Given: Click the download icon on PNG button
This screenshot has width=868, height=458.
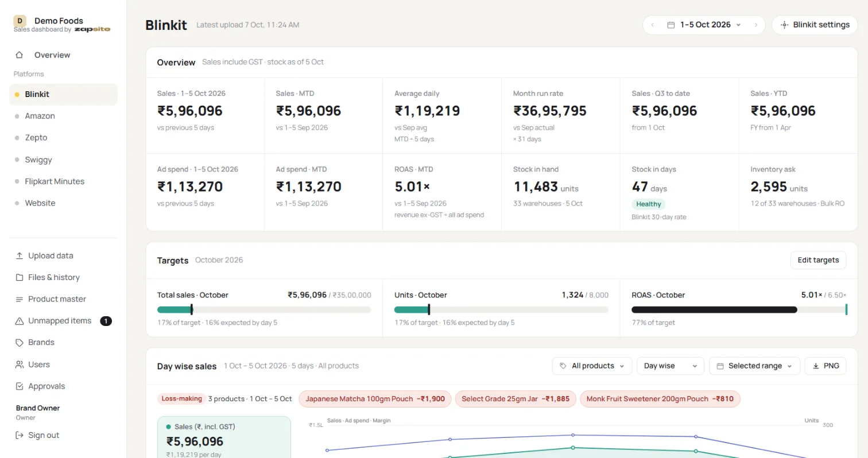Looking at the screenshot, I should tap(816, 366).
